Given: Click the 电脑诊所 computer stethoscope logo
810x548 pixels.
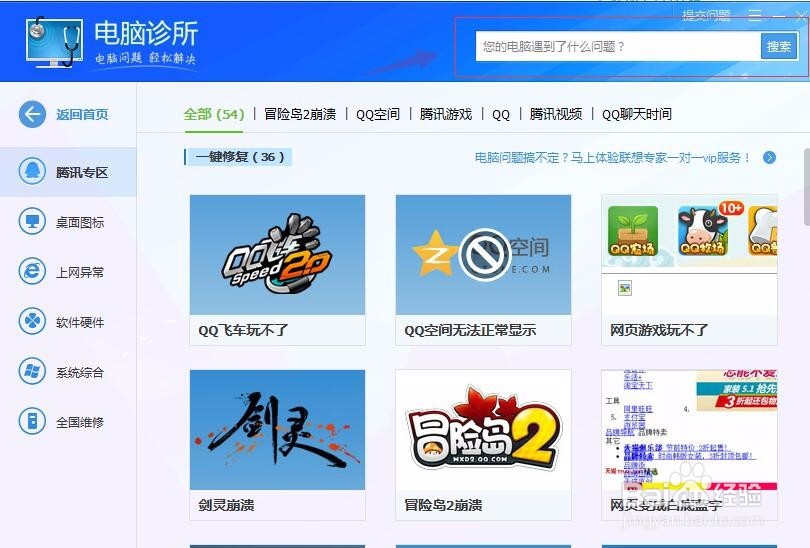Looking at the screenshot, I should point(54,42).
